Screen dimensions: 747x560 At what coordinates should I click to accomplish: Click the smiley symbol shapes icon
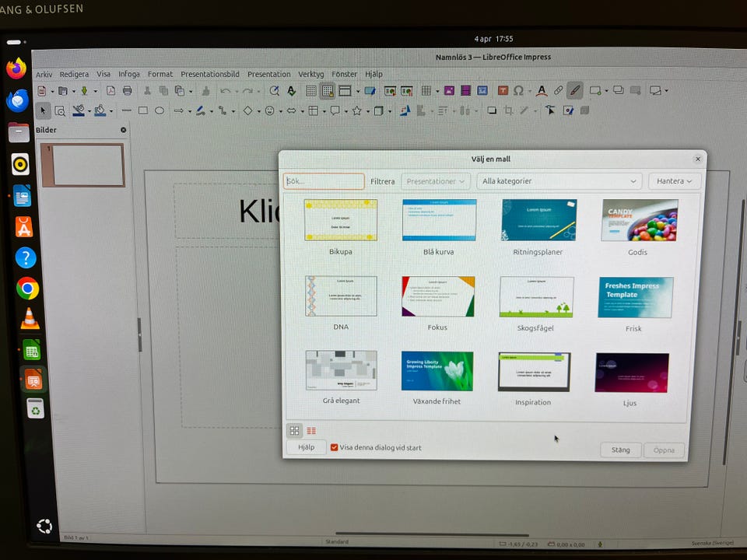point(270,110)
